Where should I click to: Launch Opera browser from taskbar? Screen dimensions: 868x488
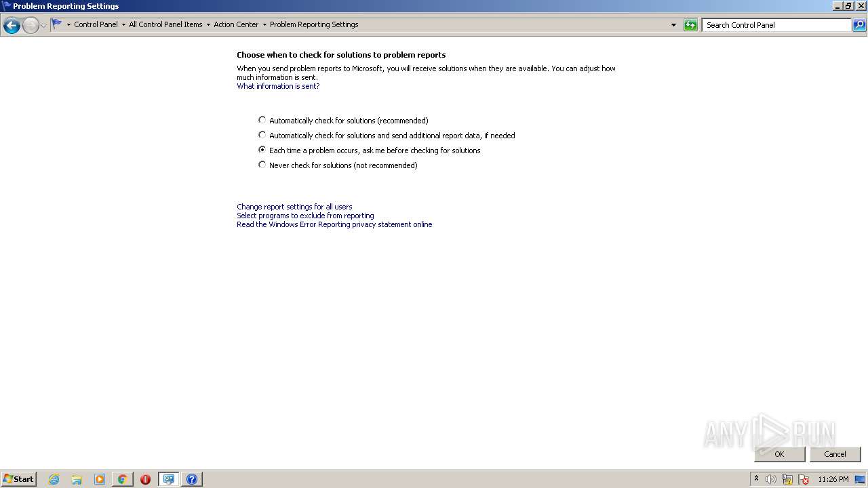(145, 479)
